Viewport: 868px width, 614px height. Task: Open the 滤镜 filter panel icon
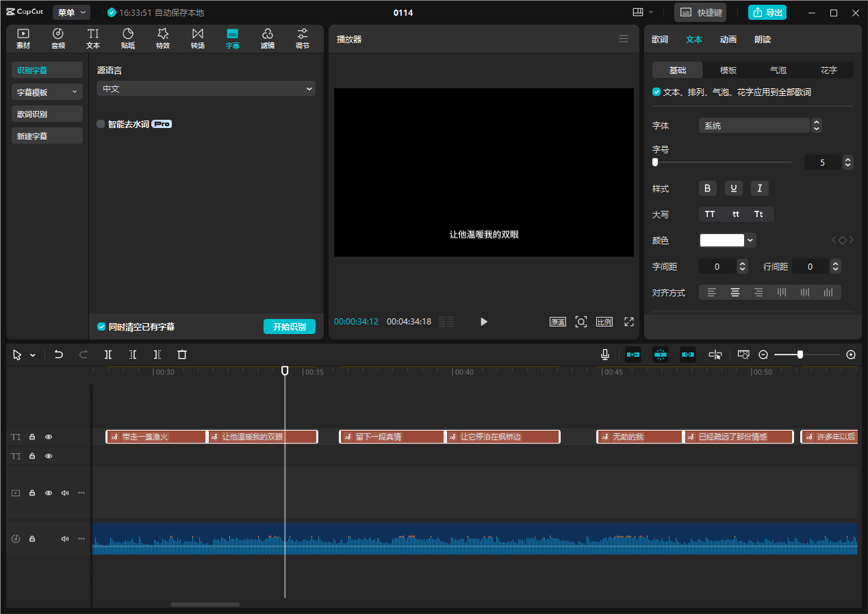click(268, 38)
